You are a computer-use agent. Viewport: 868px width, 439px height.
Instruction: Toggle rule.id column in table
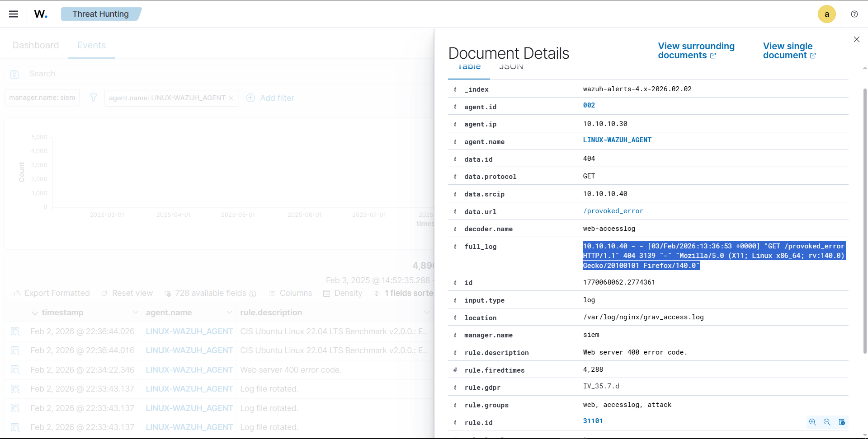click(x=842, y=422)
